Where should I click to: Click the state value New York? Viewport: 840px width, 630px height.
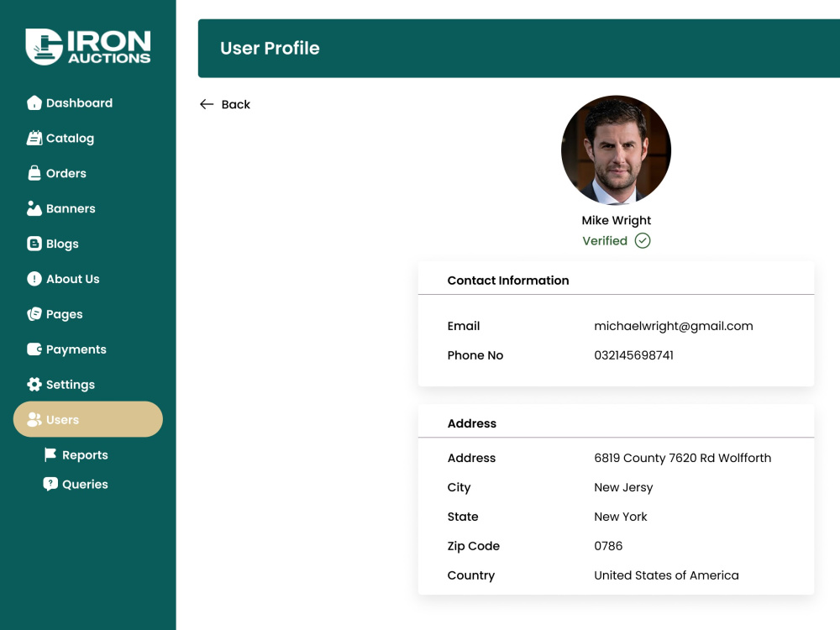621,517
